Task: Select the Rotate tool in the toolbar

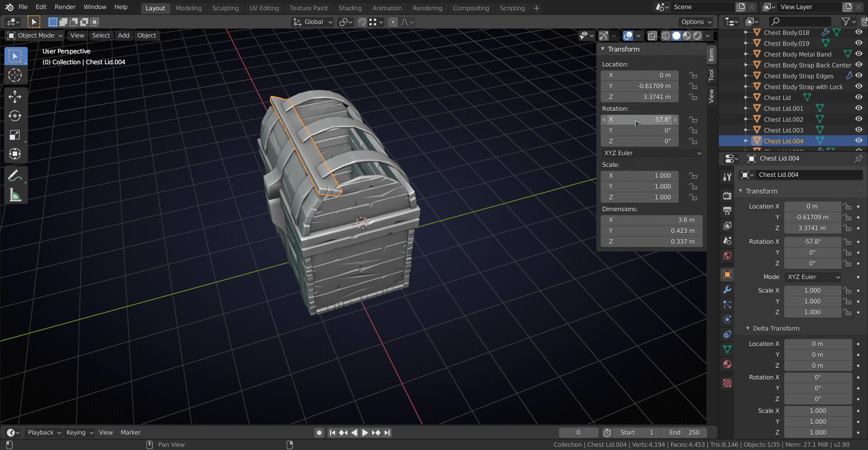Action: pyautogui.click(x=15, y=116)
